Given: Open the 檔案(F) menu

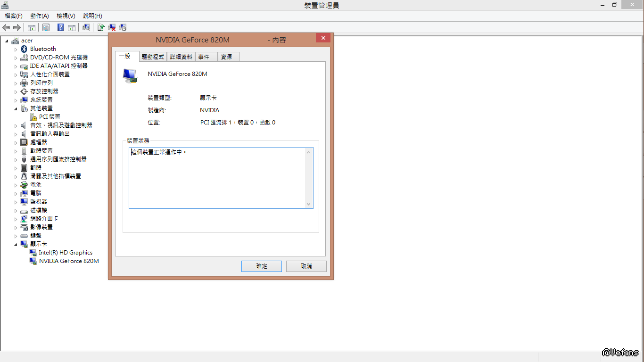Looking at the screenshot, I should (x=14, y=16).
